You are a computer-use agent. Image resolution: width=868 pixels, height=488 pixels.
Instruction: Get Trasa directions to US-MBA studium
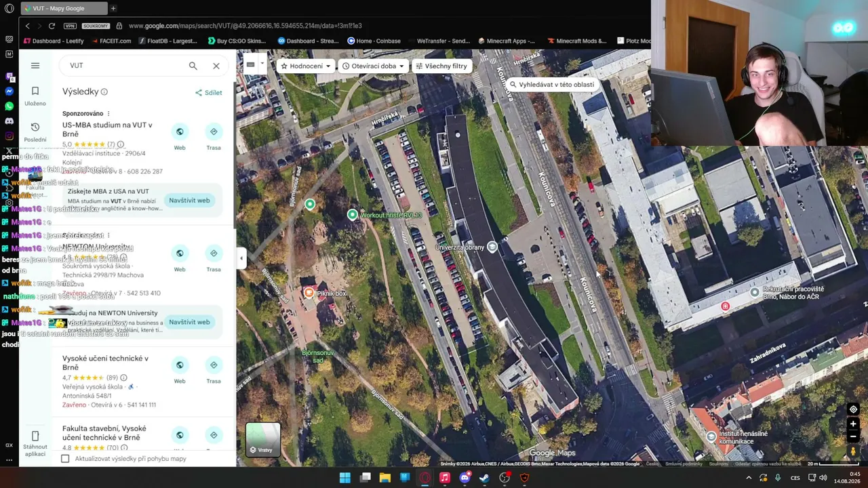tap(214, 137)
